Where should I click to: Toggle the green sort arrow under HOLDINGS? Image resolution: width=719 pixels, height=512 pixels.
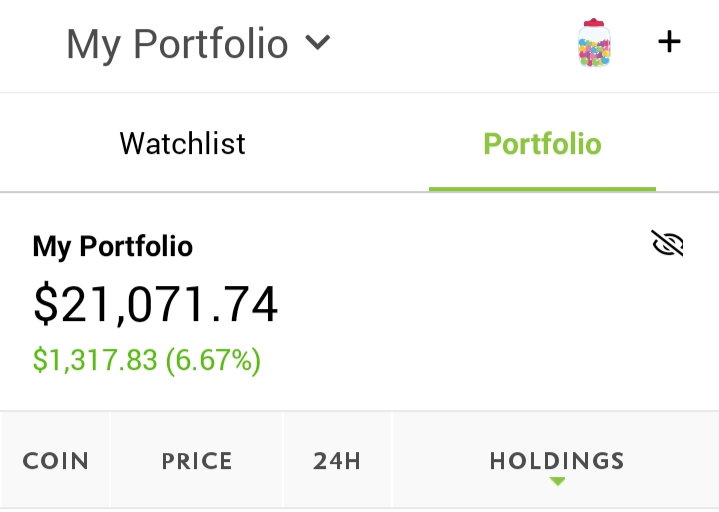coord(557,481)
